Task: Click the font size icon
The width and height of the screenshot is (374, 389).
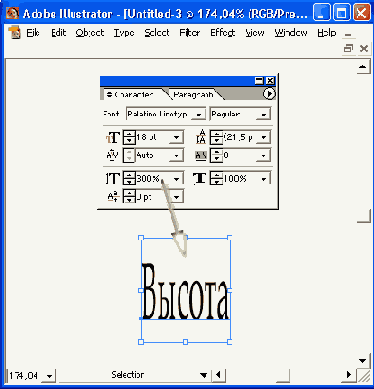Action: click(x=113, y=137)
